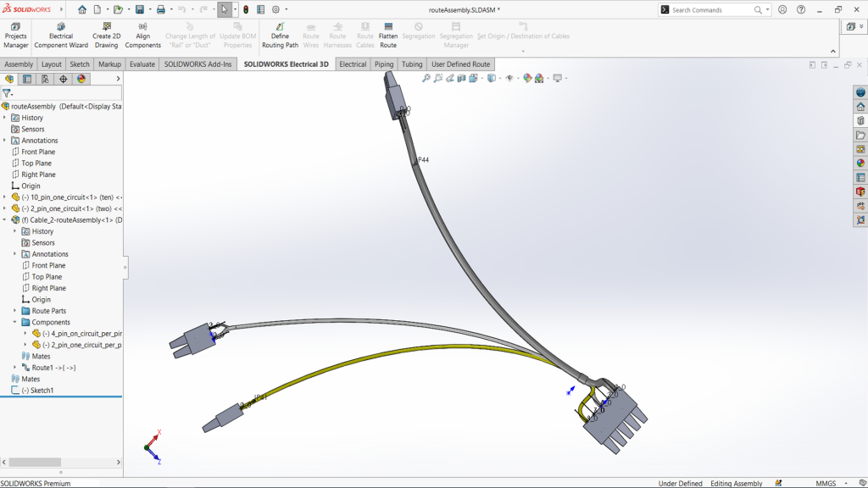This screenshot has height=488, width=868.
Task: Select the Flatten Route tool
Action: click(387, 34)
